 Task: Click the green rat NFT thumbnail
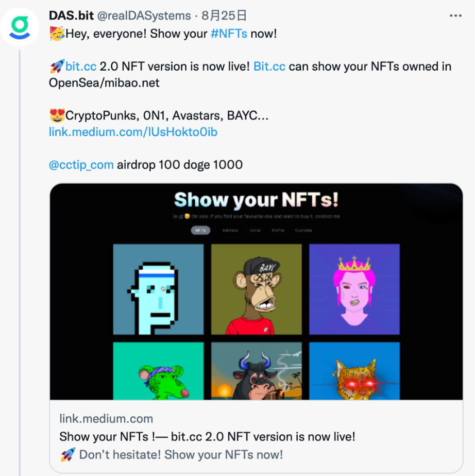158,371
